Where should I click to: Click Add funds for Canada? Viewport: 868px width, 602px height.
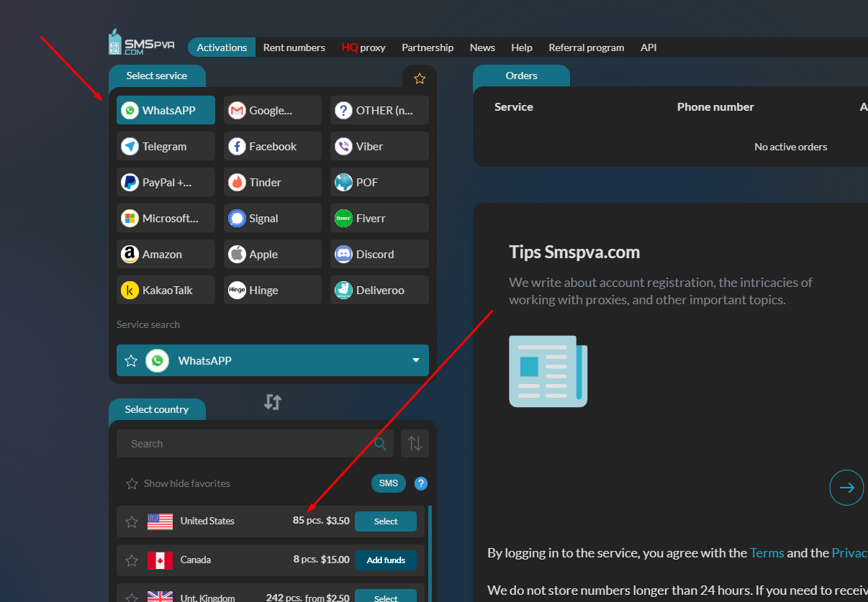386,560
